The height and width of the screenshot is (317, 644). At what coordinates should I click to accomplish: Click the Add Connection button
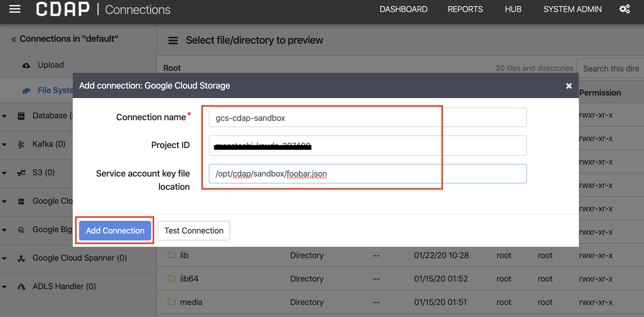point(115,230)
